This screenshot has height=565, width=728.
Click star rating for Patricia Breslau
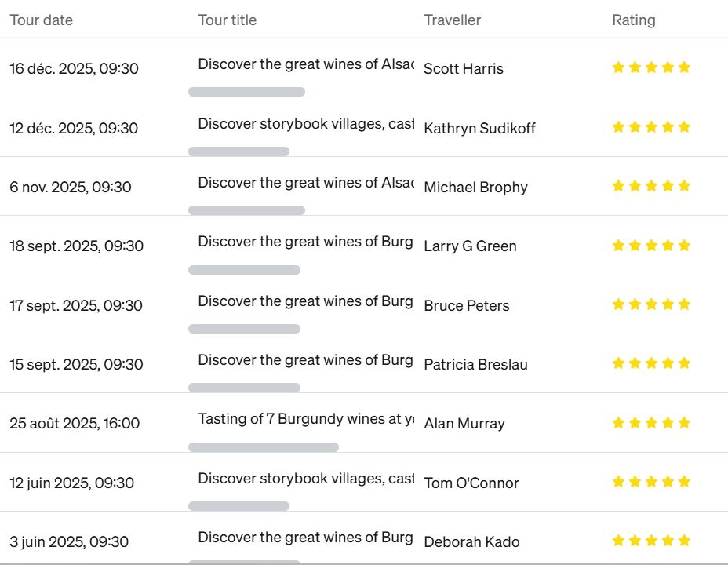pyautogui.click(x=651, y=363)
